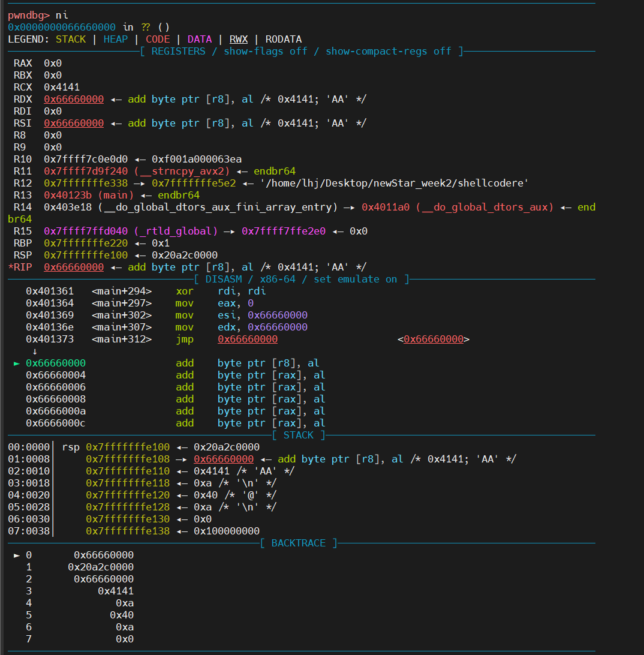The width and height of the screenshot is (644, 655).
Task: Click the *RIP address 0x66660000
Action: coord(74,268)
